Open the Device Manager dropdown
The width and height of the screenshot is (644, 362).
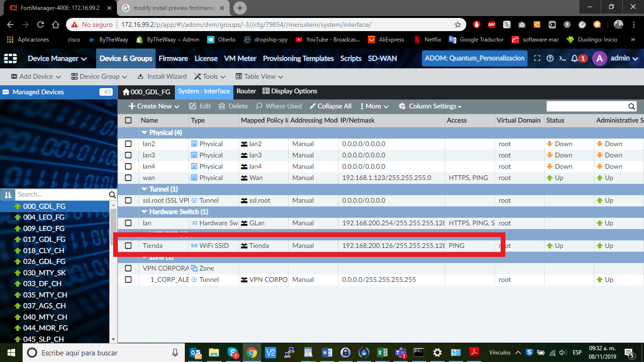[x=57, y=58]
